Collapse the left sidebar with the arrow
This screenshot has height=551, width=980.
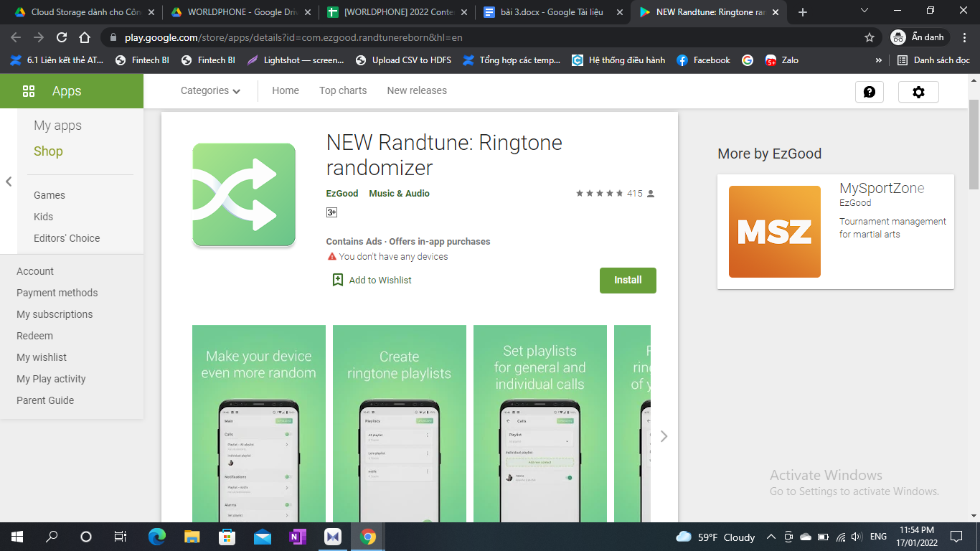tap(9, 182)
